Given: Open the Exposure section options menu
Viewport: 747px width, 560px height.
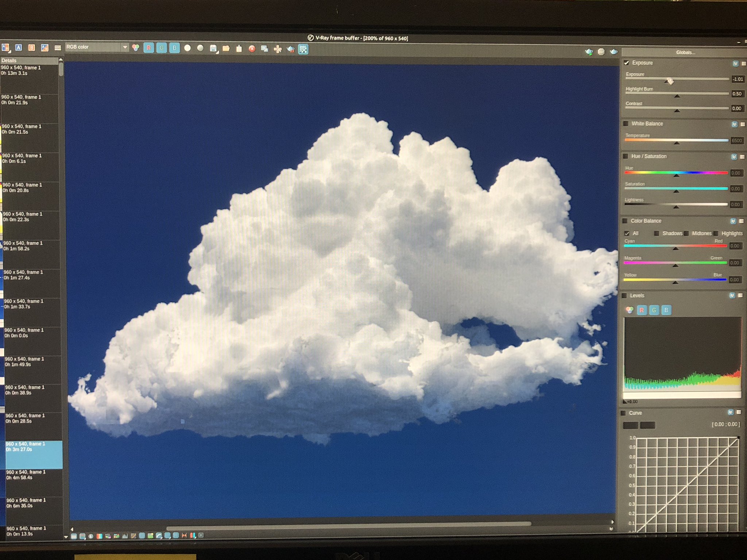Looking at the screenshot, I should [x=744, y=63].
